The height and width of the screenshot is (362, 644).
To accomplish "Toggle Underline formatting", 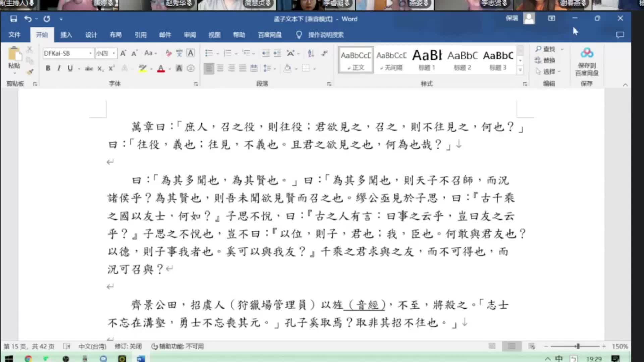I will point(70,68).
